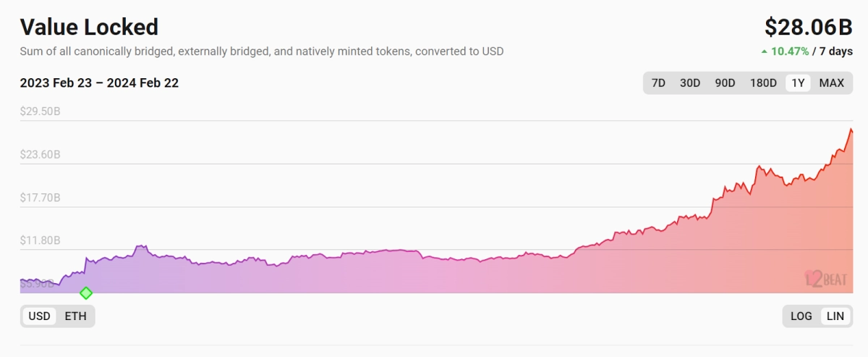Toggle currency to USD

(39, 316)
